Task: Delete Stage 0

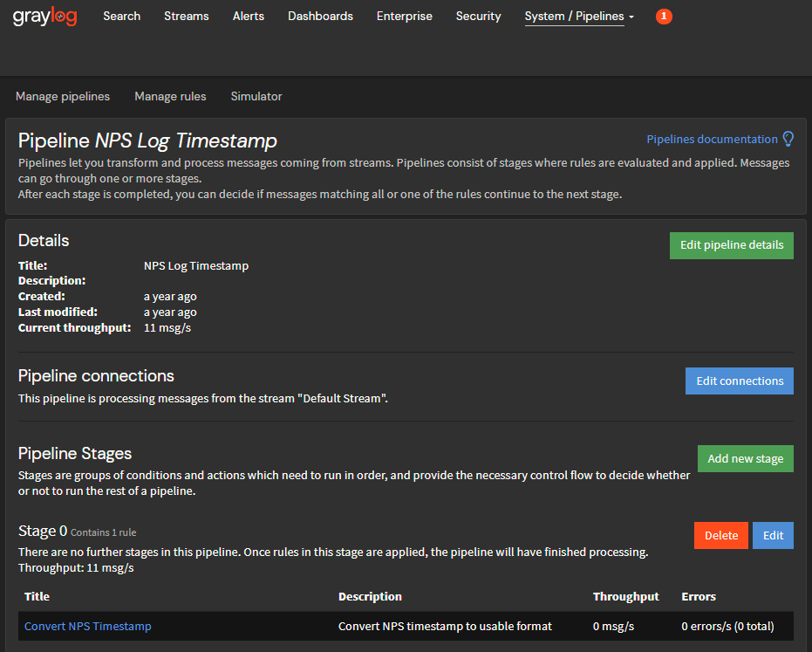Action: point(720,536)
